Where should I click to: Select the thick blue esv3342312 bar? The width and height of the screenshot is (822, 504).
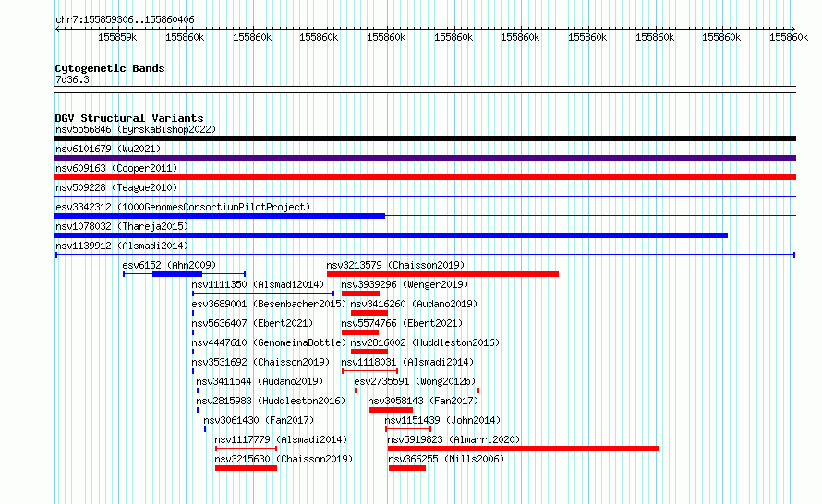(x=220, y=216)
